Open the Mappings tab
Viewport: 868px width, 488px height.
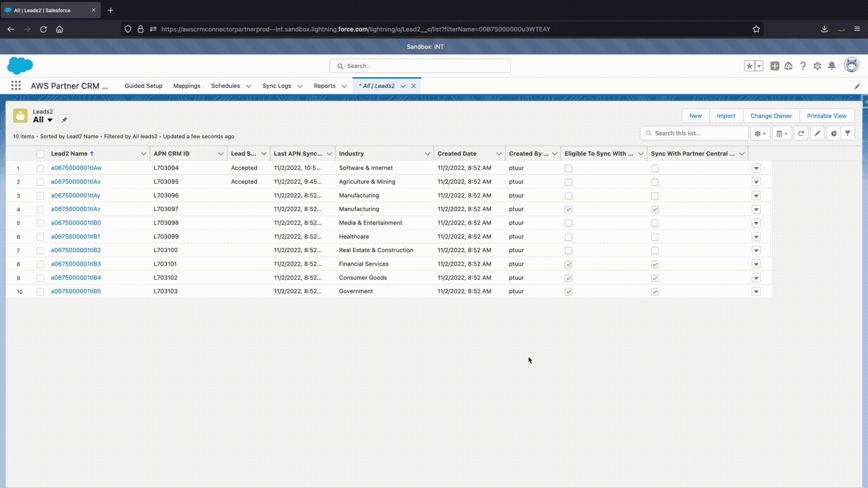coord(187,86)
